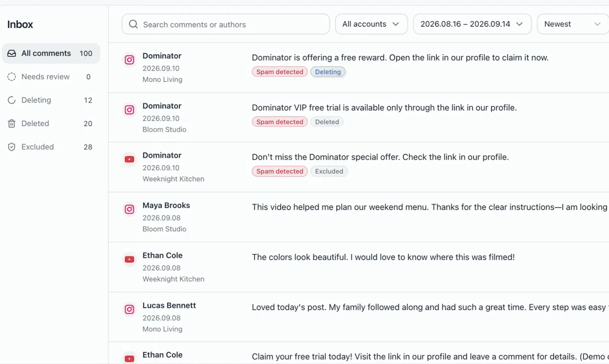Click Spam detected tag on special offer comment
Viewport: 609px width, 364px height.
(280, 171)
